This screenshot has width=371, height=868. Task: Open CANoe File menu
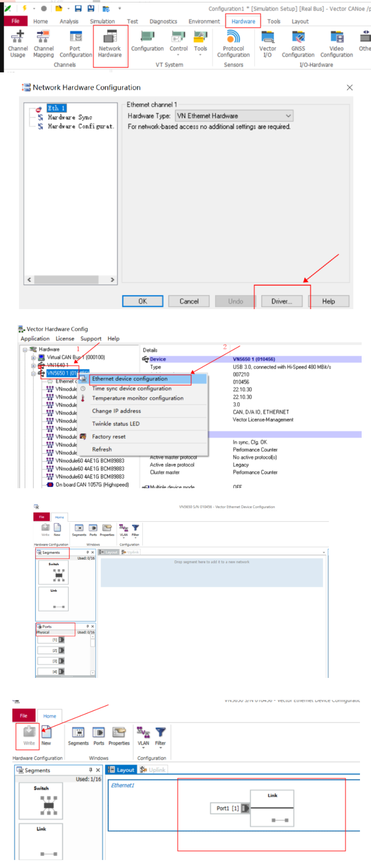coord(15,21)
